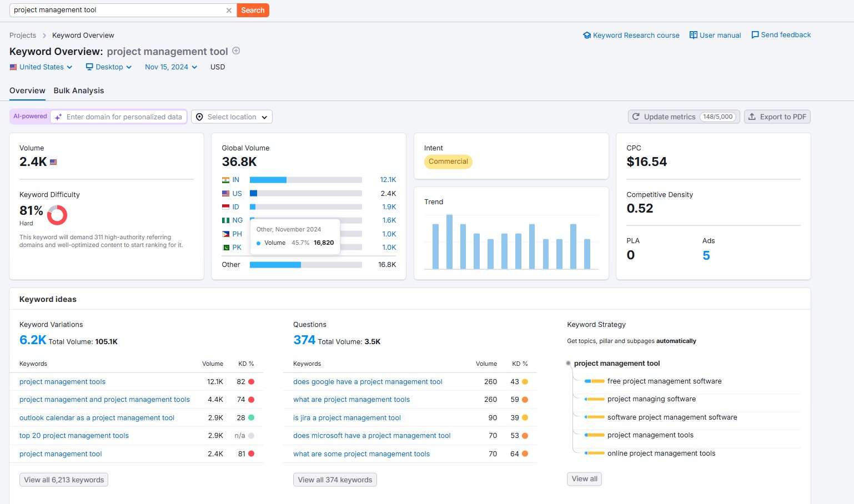
Task: Click the location pin icon
Action: (x=199, y=117)
